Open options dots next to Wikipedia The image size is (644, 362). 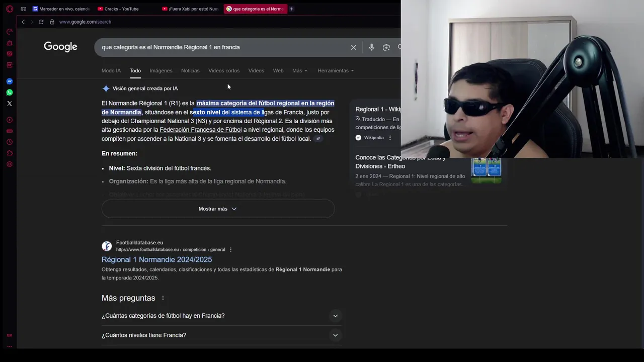[x=390, y=138]
